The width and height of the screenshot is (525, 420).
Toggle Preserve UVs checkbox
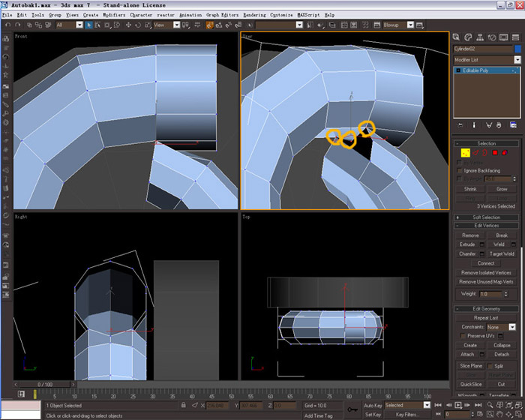pyautogui.click(x=463, y=336)
